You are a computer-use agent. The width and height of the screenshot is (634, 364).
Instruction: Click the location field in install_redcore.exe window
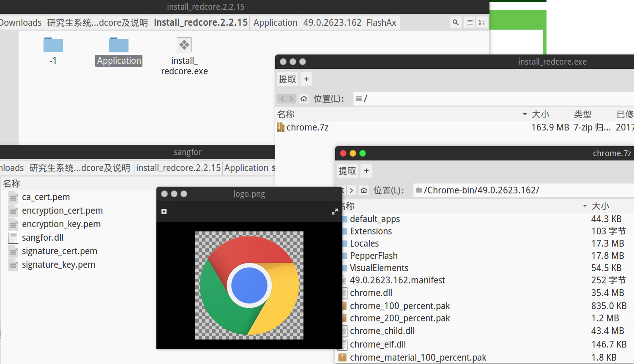coord(494,98)
